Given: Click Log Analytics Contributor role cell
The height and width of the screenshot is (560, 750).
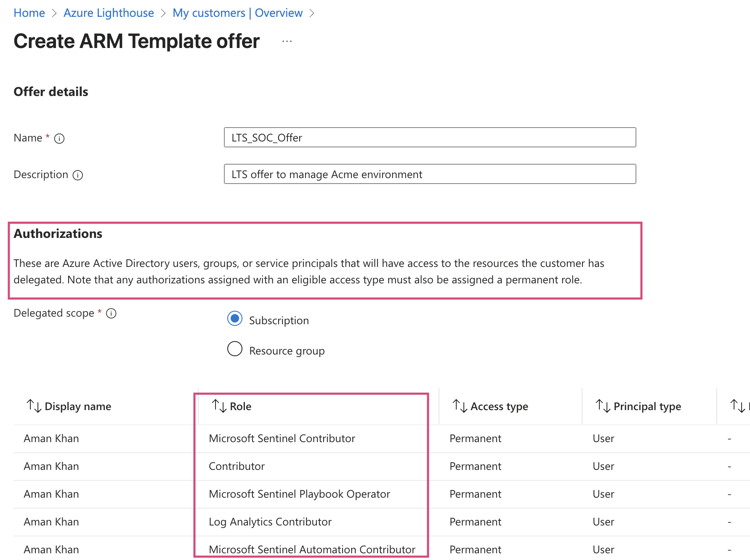Looking at the screenshot, I should (270, 522).
